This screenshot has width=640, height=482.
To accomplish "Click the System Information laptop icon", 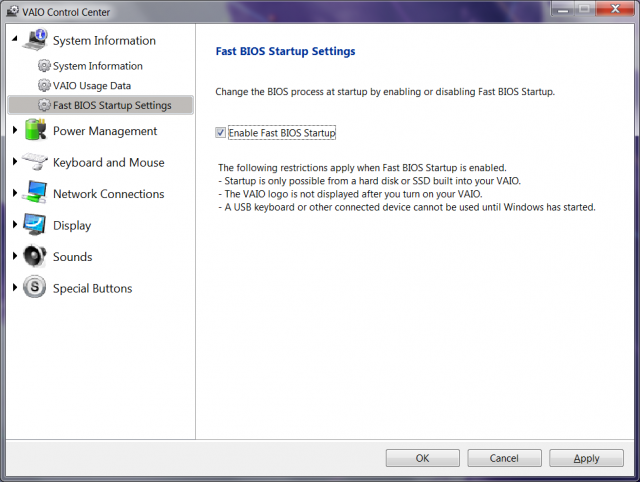I will pyautogui.click(x=36, y=40).
